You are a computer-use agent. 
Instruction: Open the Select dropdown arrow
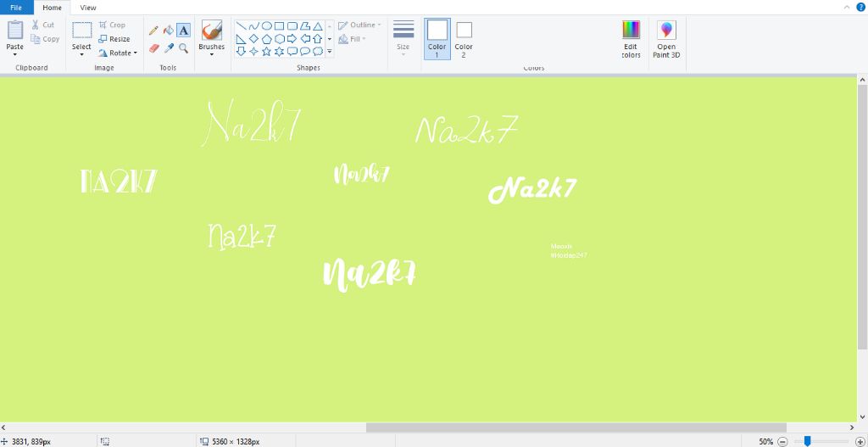(81, 54)
